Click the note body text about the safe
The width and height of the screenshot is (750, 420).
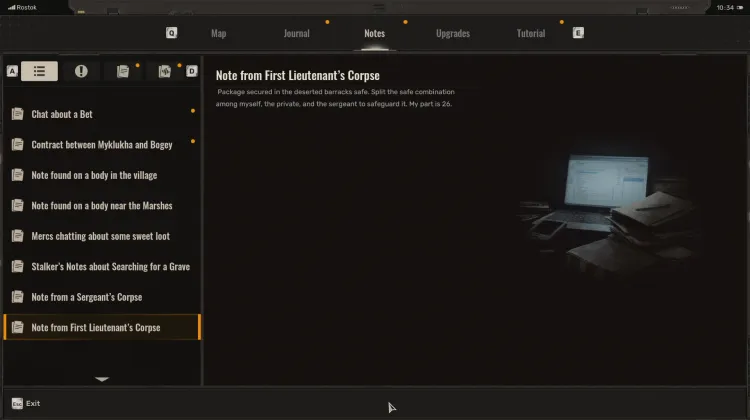tap(335, 98)
